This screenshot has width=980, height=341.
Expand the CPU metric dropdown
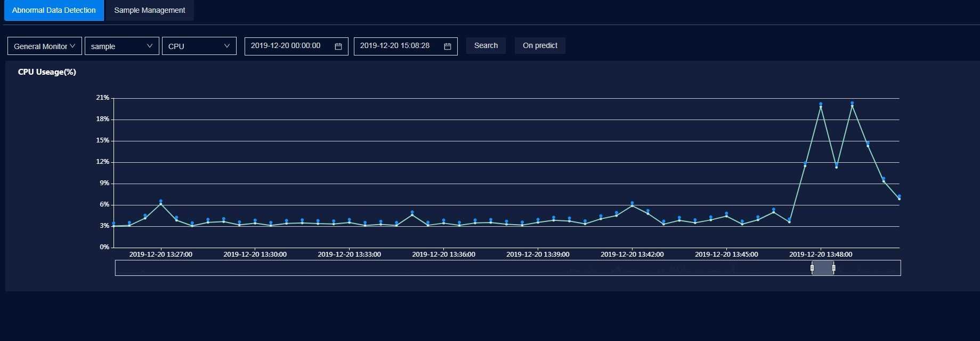(x=199, y=46)
